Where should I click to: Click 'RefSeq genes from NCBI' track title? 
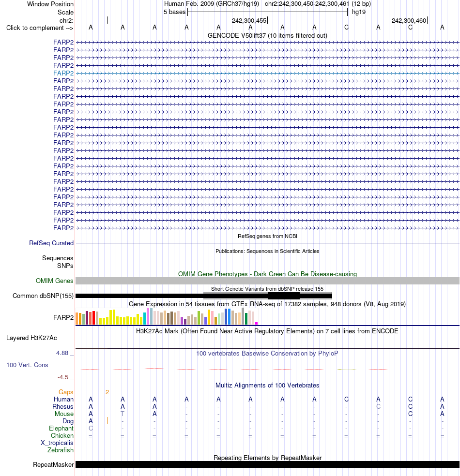267,236
